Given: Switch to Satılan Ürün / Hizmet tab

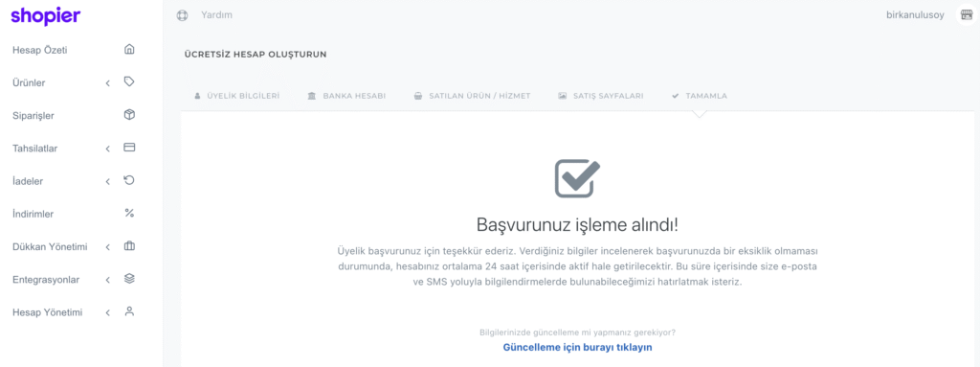Looking at the screenshot, I should click(x=472, y=97).
